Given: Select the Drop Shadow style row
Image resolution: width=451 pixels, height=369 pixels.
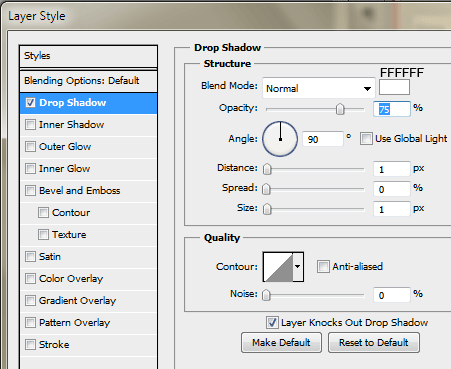Looking at the screenshot, I should (88, 103).
